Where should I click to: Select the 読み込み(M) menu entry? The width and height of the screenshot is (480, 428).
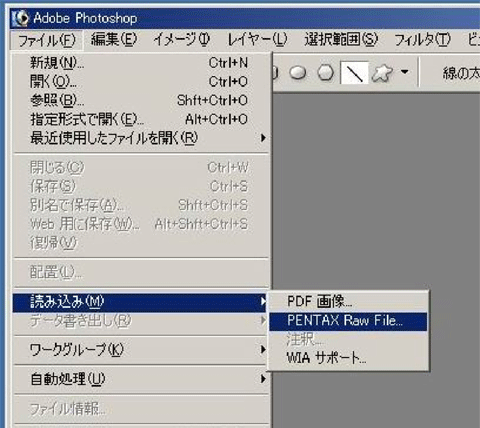(x=140, y=302)
